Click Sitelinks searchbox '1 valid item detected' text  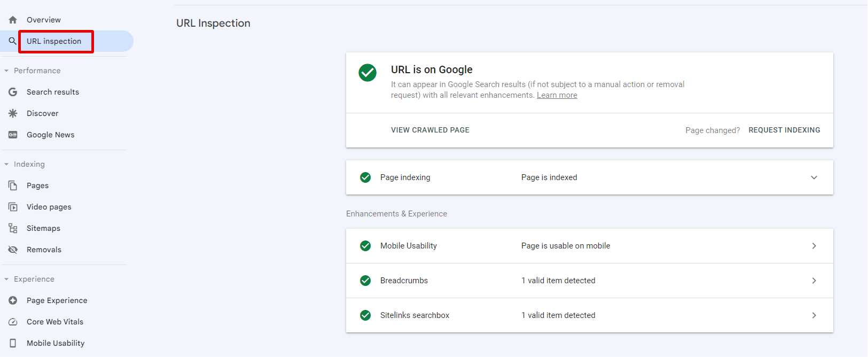558,315
